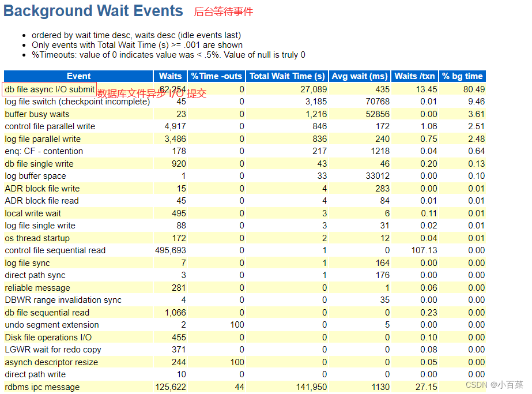
Task: Select bullet 'ordered by wait time desc' note
Action: 136,35
